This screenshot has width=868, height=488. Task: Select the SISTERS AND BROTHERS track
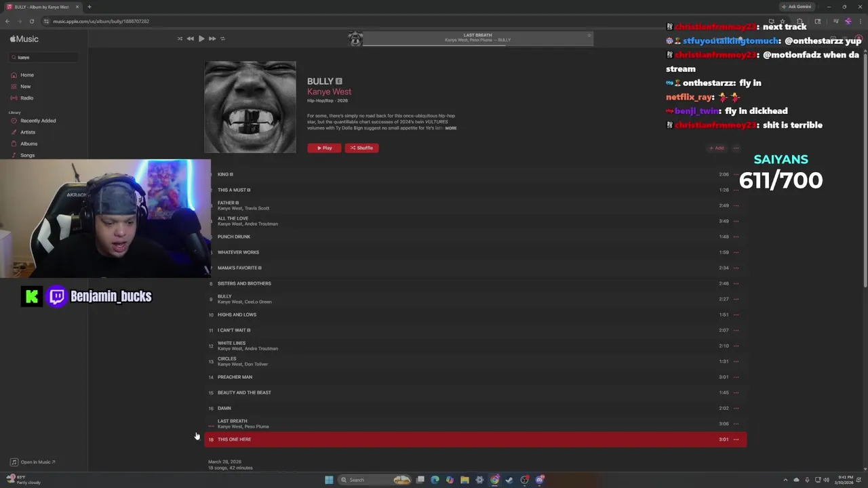coord(475,283)
